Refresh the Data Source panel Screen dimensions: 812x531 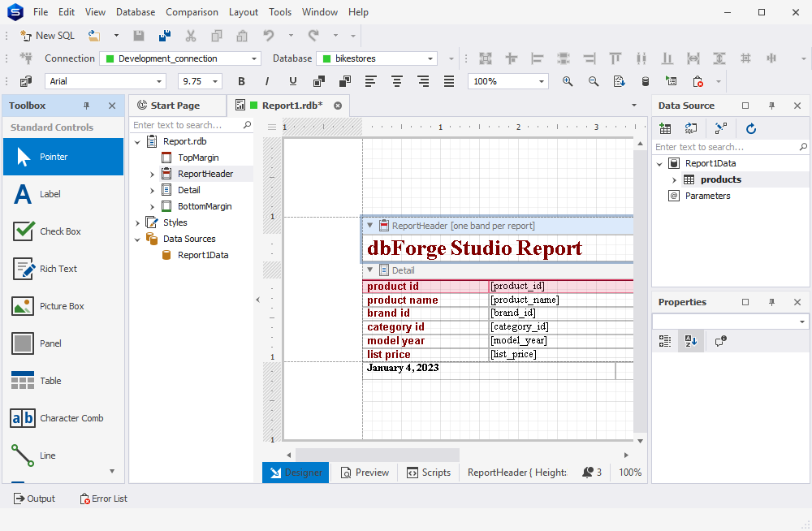[x=751, y=128]
